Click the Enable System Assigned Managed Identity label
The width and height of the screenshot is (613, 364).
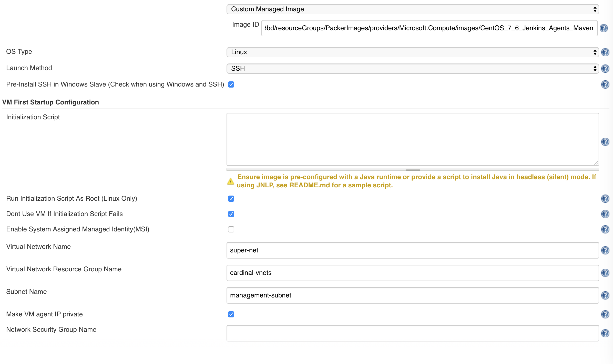78,229
